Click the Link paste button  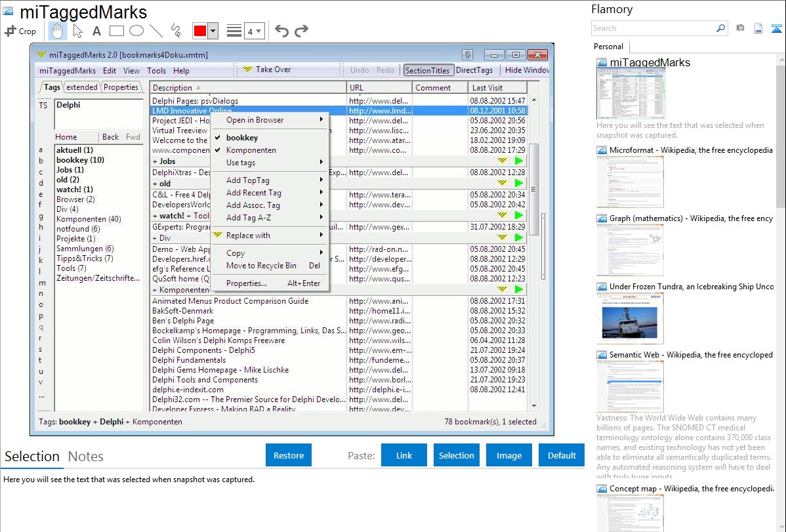click(404, 455)
